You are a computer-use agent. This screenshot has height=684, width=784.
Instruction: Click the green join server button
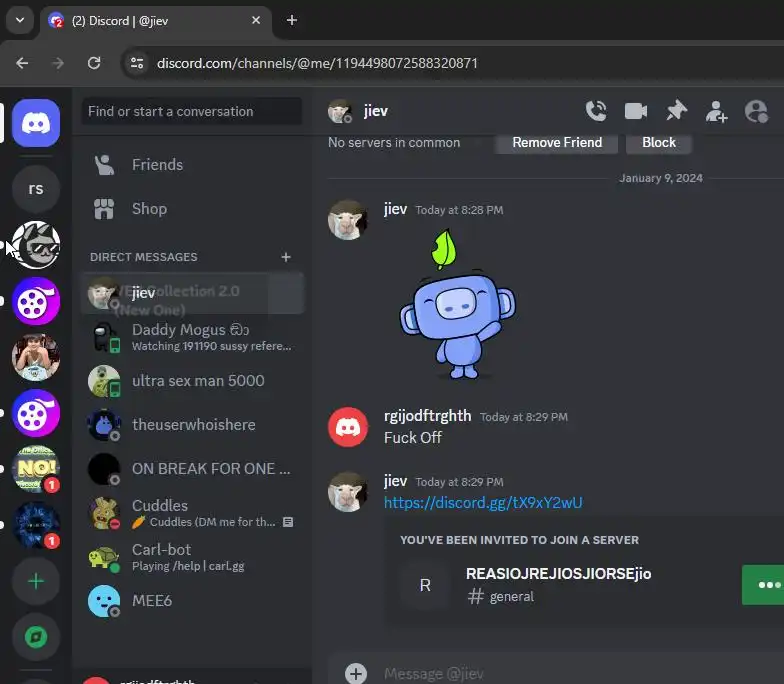(763, 584)
